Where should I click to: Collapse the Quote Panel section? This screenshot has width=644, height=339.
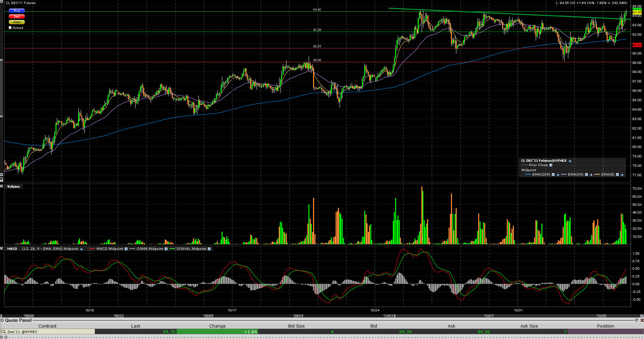2,320
